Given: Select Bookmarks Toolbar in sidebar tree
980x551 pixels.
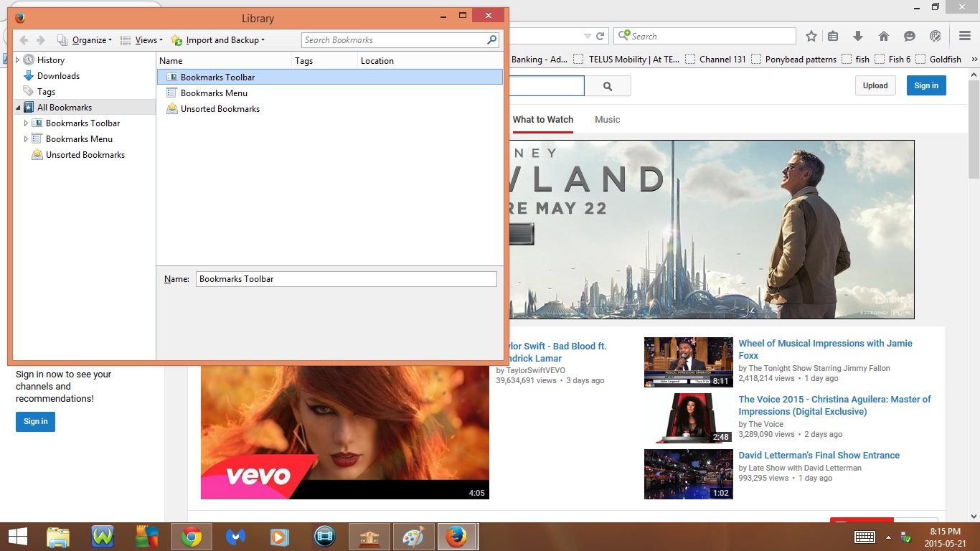Looking at the screenshot, I should 83,123.
